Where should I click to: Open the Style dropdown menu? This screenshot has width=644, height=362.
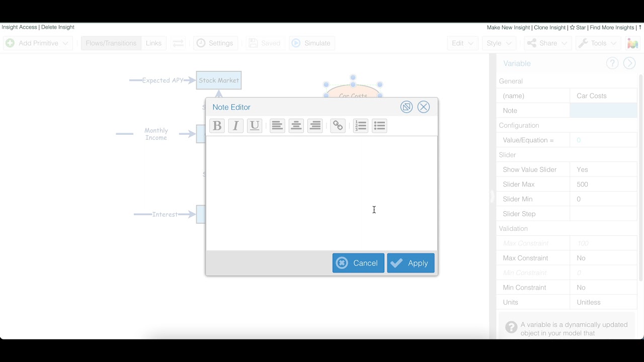pos(499,43)
